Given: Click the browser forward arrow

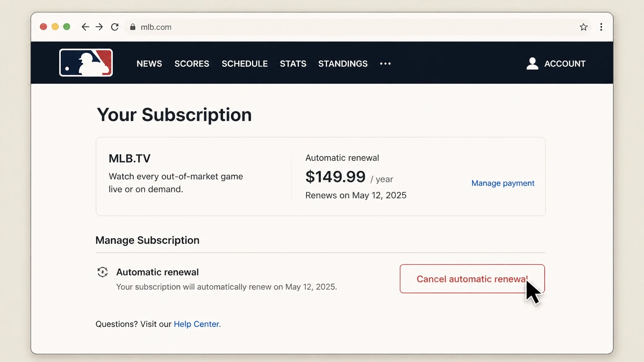Looking at the screenshot, I should 99,27.
